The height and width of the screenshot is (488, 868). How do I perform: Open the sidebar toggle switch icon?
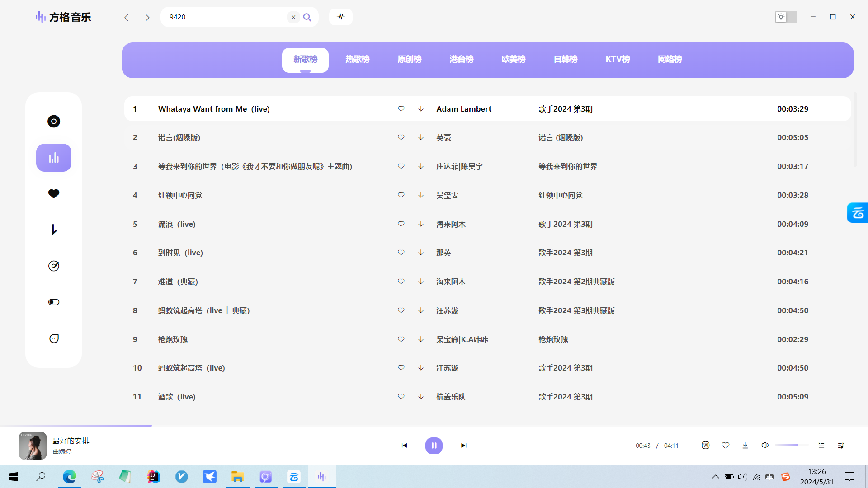point(54,302)
